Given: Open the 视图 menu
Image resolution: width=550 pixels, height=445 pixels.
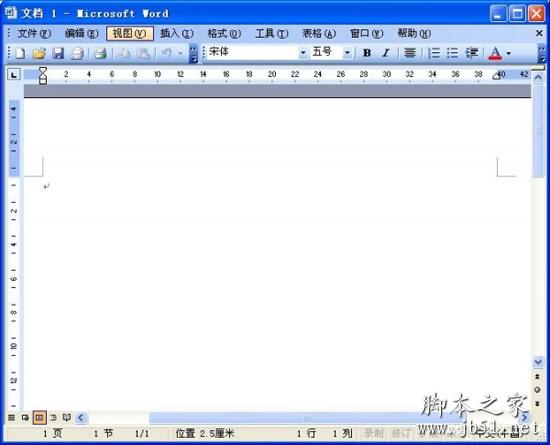Looking at the screenshot, I should click(130, 34).
